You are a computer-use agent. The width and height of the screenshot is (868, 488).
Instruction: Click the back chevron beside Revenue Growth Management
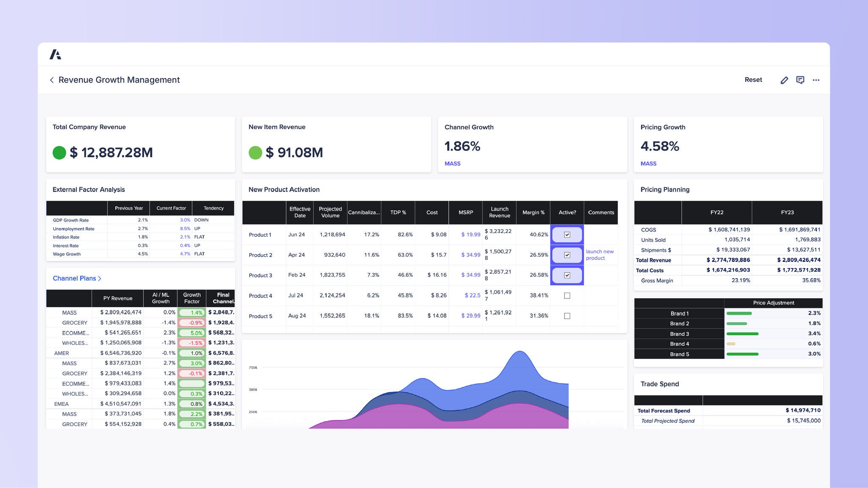click(51, 80)
